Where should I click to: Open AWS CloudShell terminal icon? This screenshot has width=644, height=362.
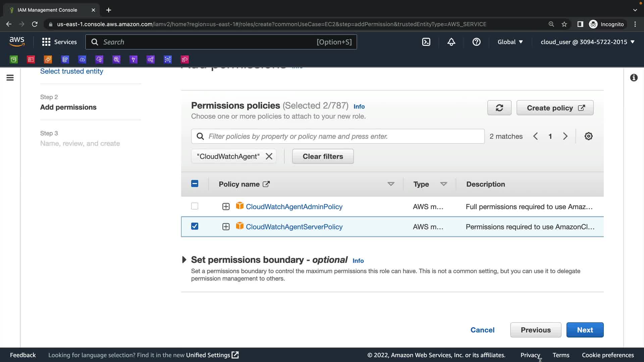[x=426, y=42]
